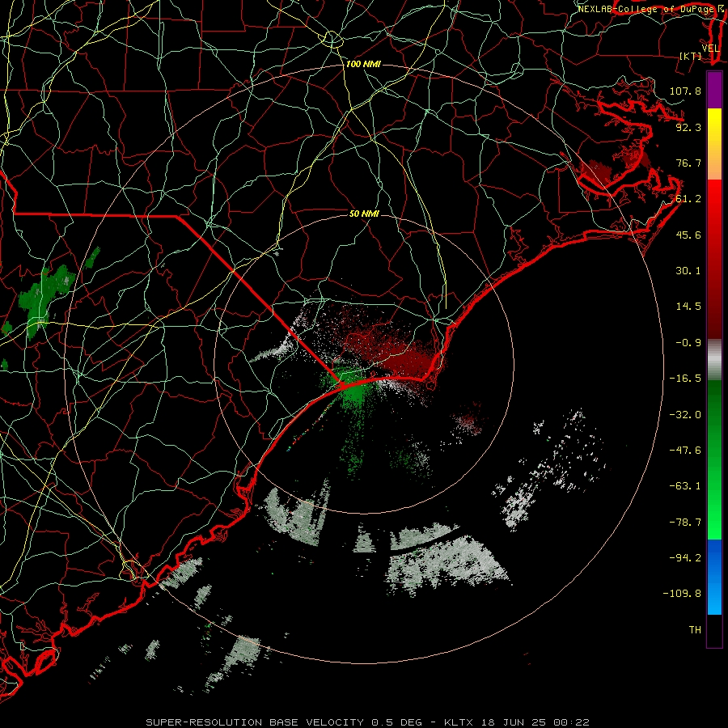Pick the purple segment of the color bar
728x728 pixels.
[x=714, y=90]
